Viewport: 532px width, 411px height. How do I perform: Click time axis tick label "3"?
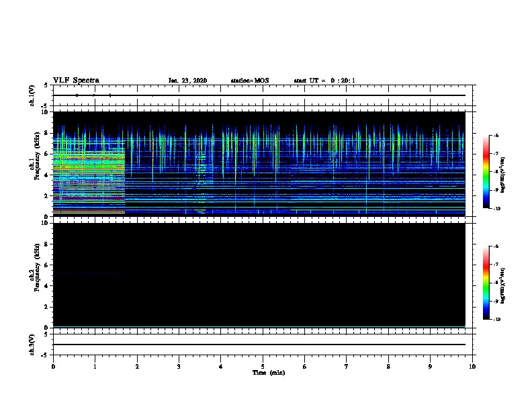[179, 366]
